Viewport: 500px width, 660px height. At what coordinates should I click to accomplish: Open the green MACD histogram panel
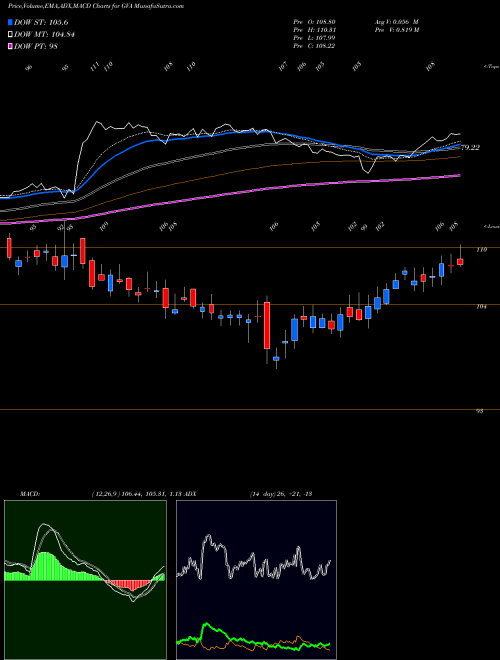85,580
